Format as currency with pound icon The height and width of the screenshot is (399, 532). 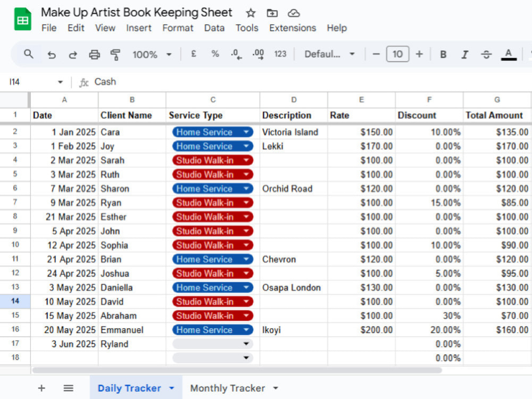[x=194, y=54]
